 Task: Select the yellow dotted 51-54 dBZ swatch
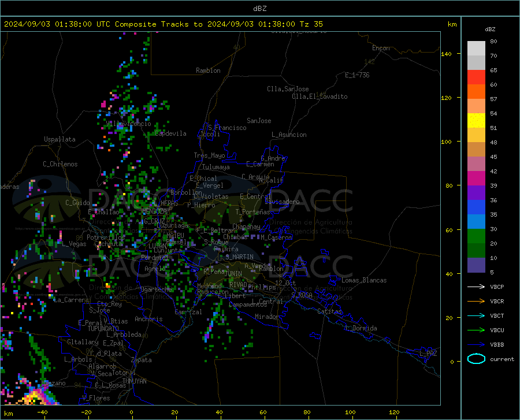(x=476, y=121)
